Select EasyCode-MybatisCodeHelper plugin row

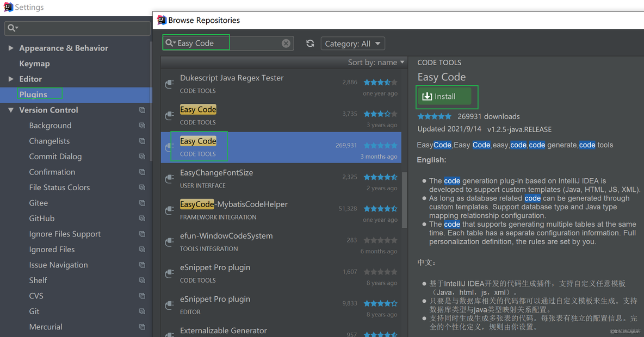coord(281,210)
